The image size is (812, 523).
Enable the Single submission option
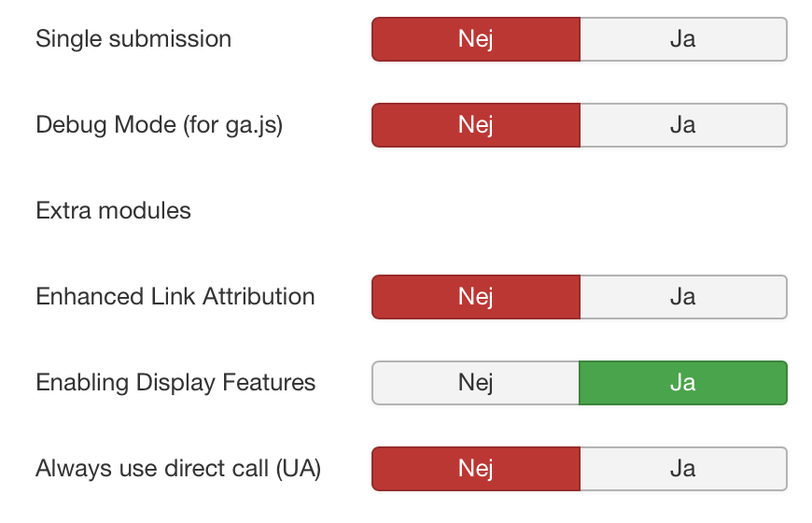pyautogui.click(x=682, y=39)
